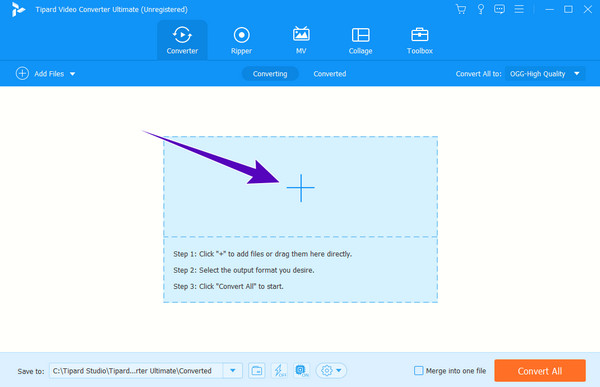Check Merge into one file

(x=419, y=371)
